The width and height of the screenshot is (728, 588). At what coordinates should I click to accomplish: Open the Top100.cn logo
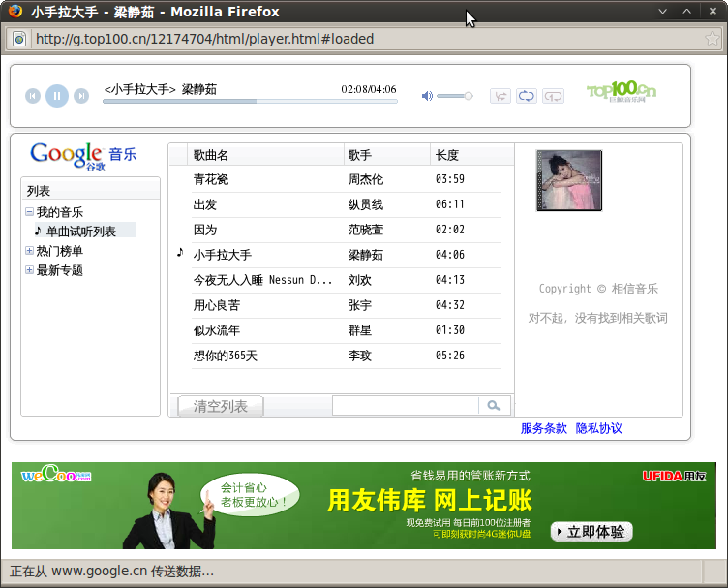click(622, 91)
